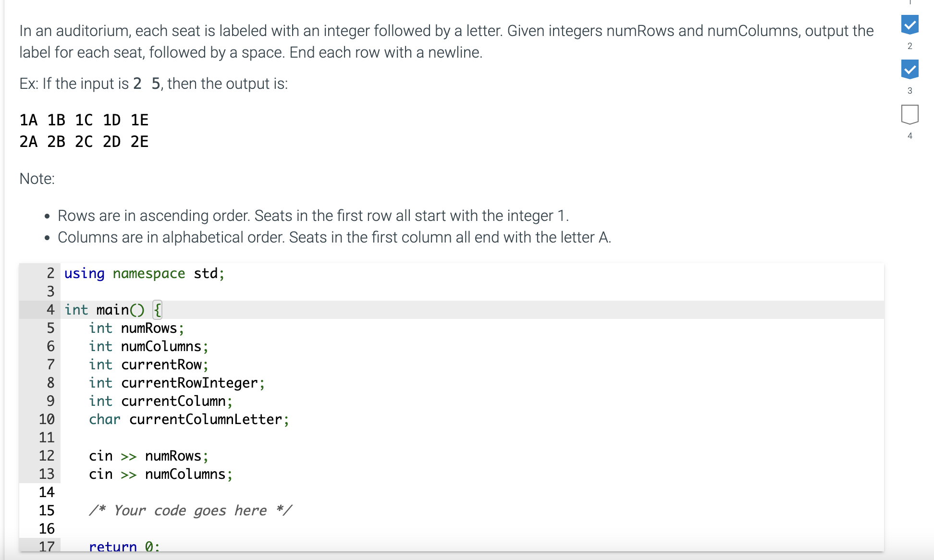The image size is (934, 560).
Task: Open the completed level 3 checkmark badge
Action: [x=909, y=69]
